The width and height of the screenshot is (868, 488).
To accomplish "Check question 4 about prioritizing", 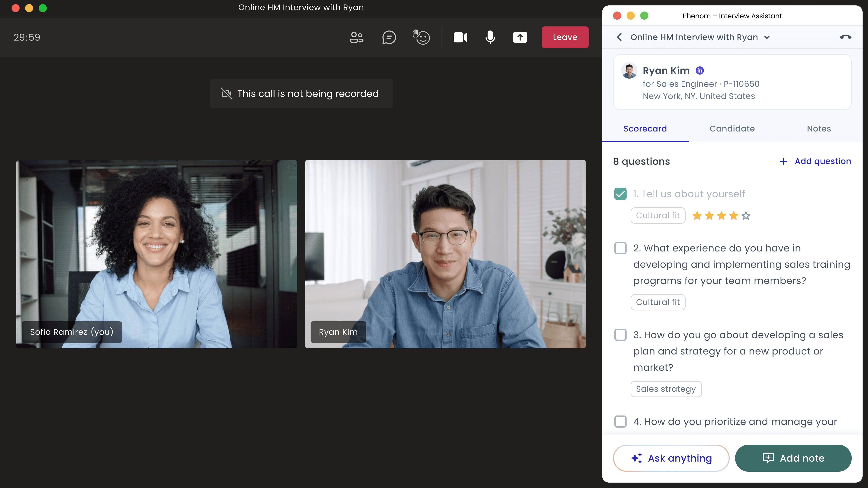I will click(x=620, y=422).
